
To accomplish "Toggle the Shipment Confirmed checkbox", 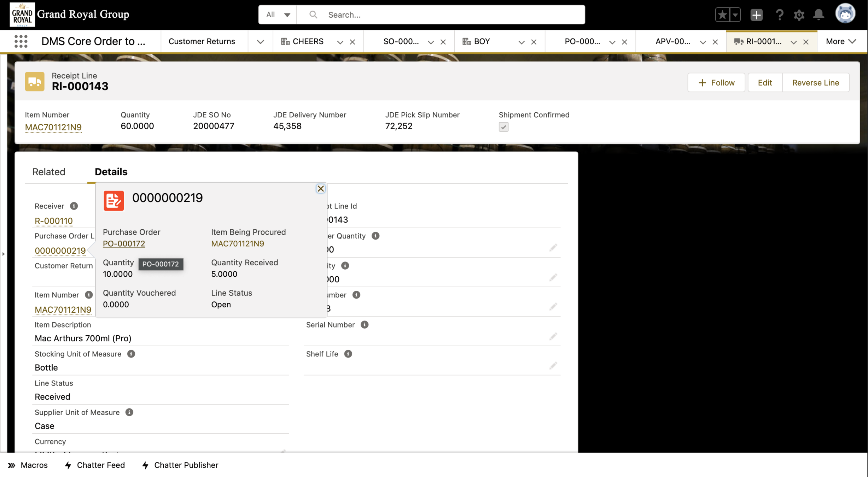I will coord(503,127).
